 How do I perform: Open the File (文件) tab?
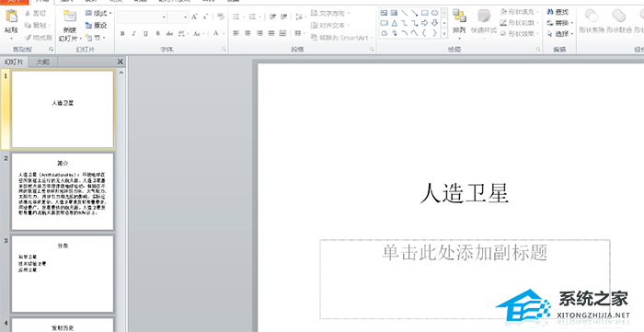[x=14, y=1]
